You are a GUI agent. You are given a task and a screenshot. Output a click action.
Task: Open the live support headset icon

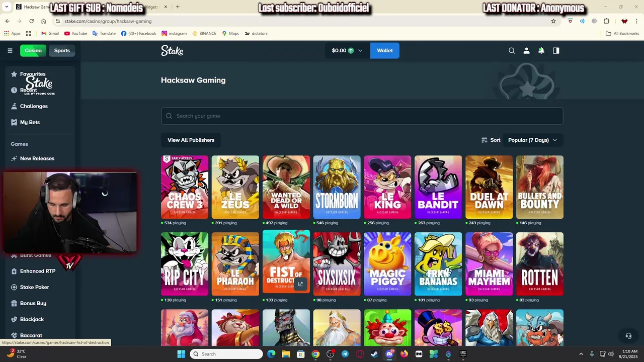pos(628,335)
